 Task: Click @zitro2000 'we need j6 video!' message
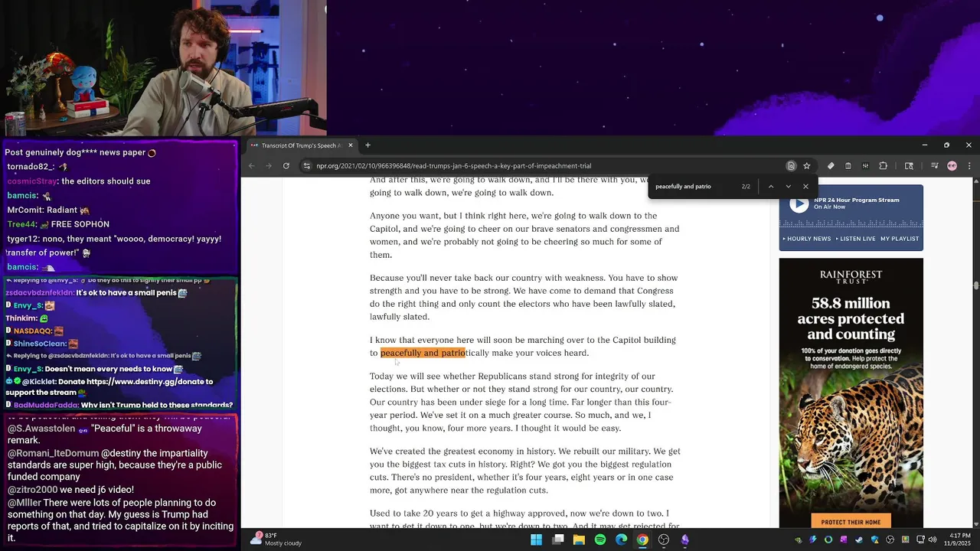tap(71, 490)
